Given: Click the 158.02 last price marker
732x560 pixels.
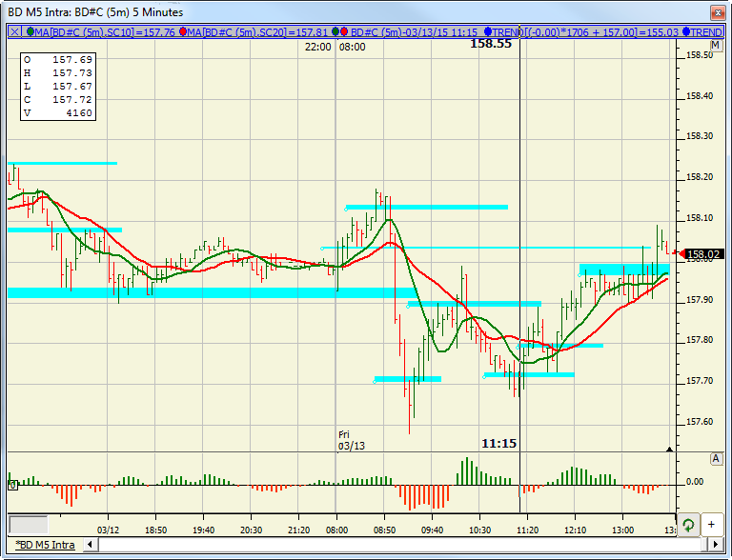Looking at the screenshot, I should 703,254.
